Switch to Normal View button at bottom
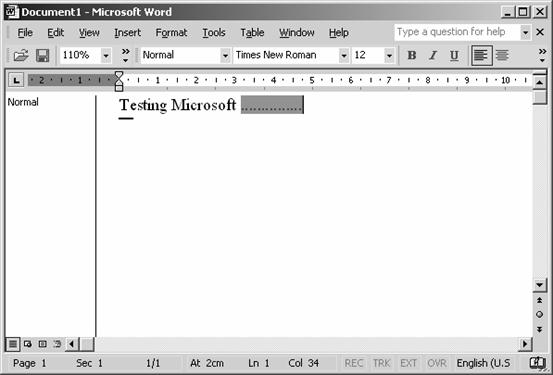 pyautogui.click(x=13, y=344)
